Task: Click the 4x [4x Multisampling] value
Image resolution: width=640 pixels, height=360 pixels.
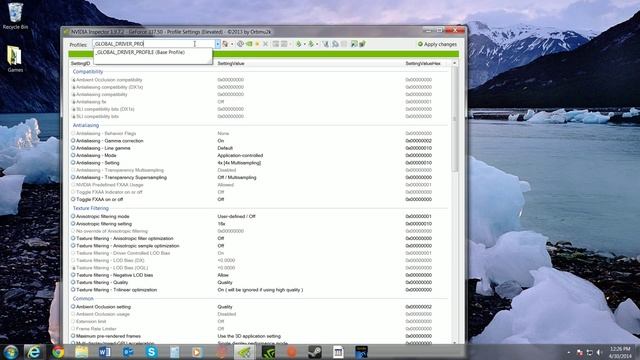Action: coord(239,163)
